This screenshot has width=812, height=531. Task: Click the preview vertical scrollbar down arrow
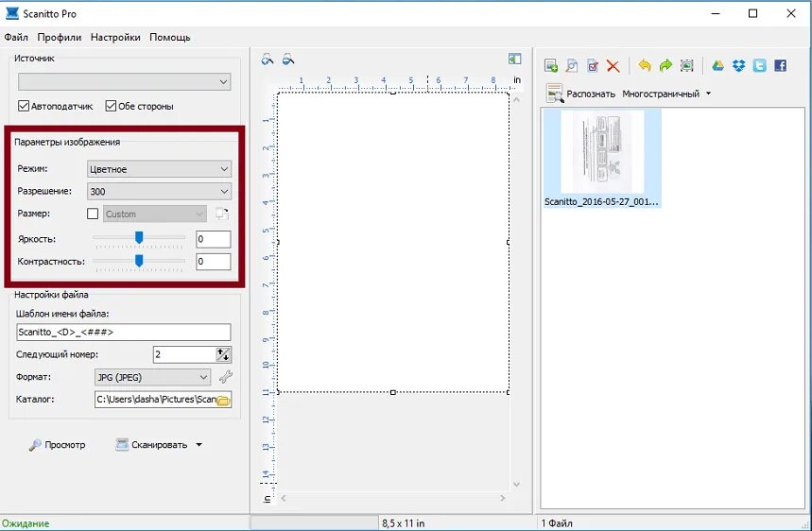coord(516,484)
